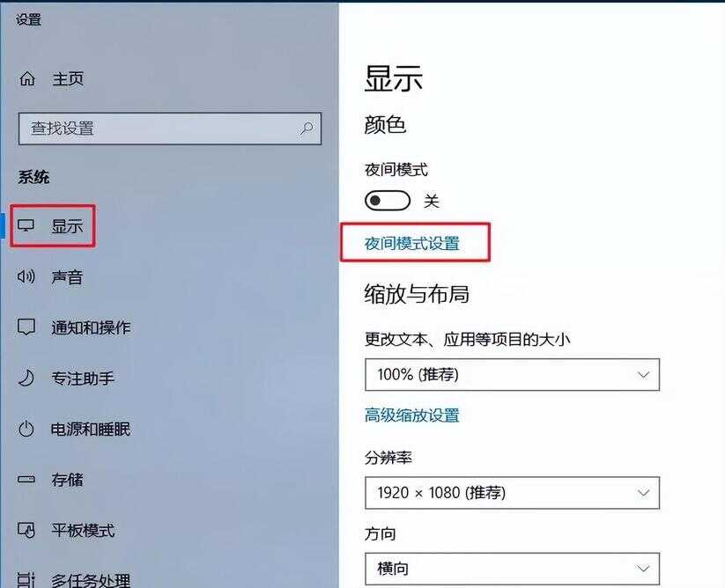Expand the 100% (推荐) scaling dropdown
This screenshot has height=588, width=725.
(x=512, y=375)
